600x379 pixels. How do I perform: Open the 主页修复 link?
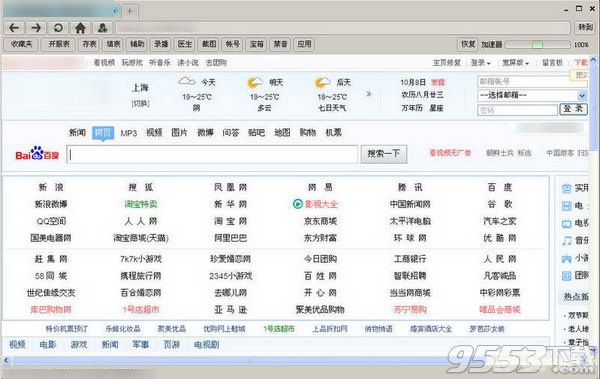click(447, 63)
